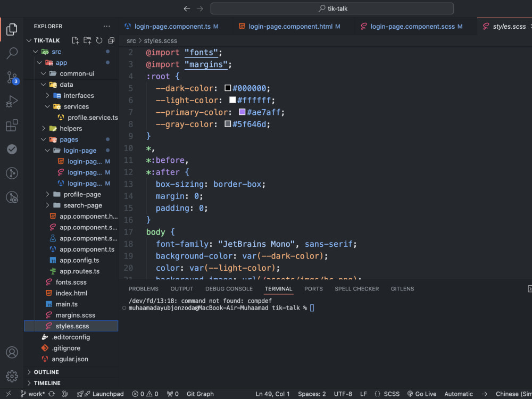532x399 pixels.
Task: Open Source Control showing 3 pending changes
Action: point(12,76)
